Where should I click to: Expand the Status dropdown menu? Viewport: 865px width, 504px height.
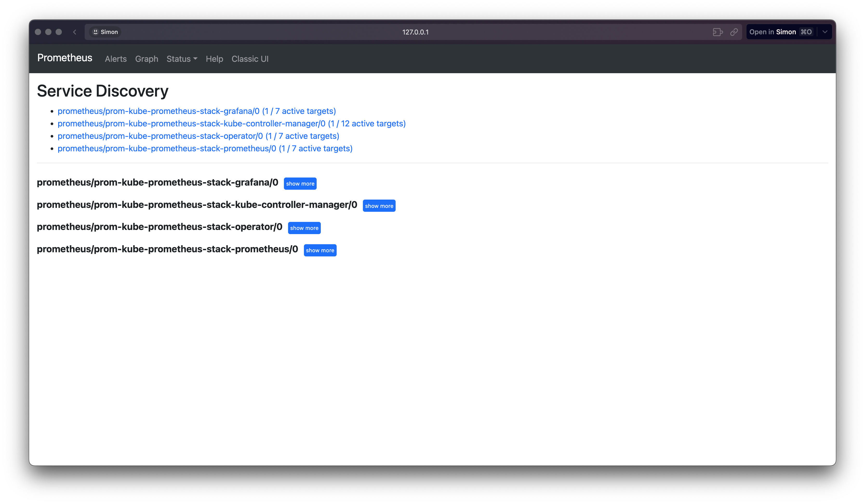click(x=182, y=59)
